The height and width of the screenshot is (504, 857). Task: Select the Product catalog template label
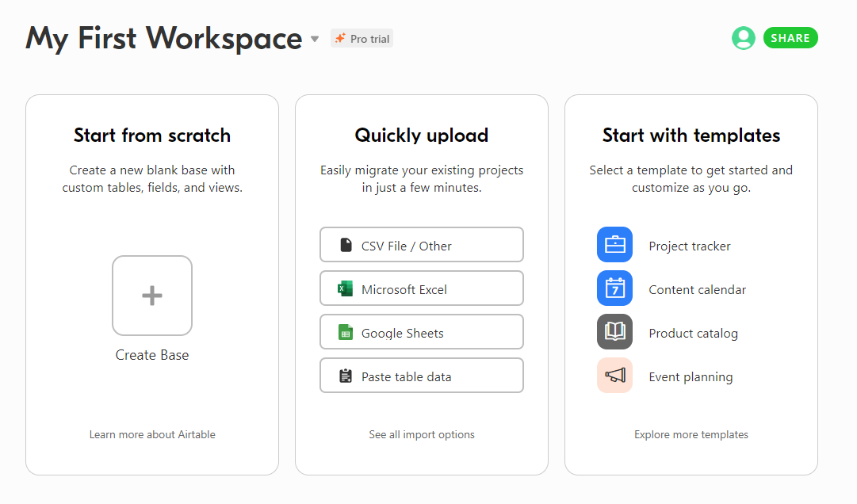693,334
